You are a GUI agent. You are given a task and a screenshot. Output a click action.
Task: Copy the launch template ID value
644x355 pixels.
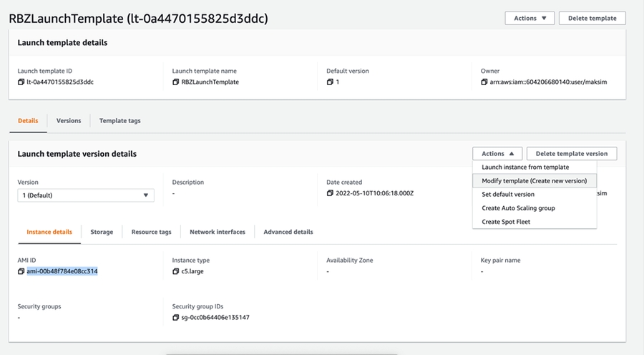coord(21,82)
